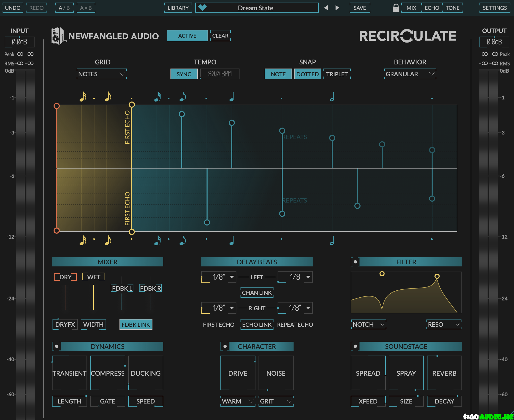Click the 90.0 BPM tempo field

(x=220, y=74)
